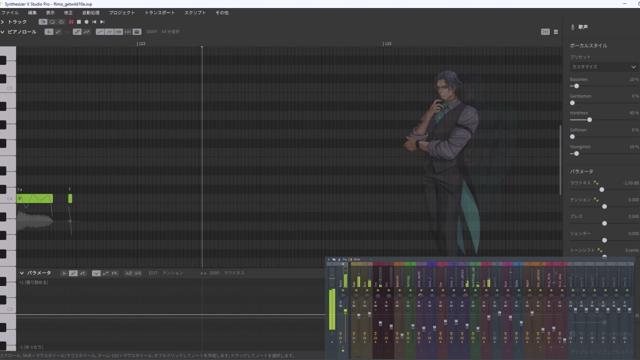The height and width of the screenshot is (360, 640).
Task: Click the hamburger list icon above piano roll
Action: 556,32
